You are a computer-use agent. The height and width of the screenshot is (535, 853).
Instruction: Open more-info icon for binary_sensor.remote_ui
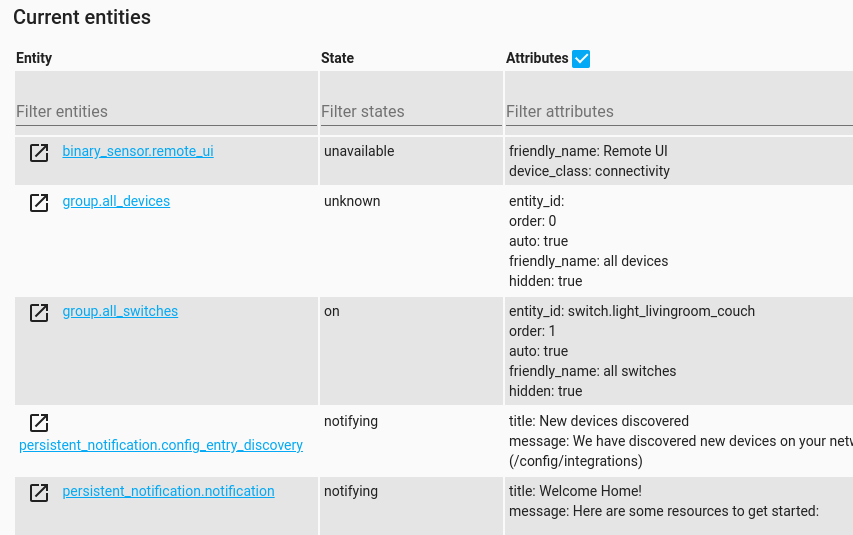click(39, 153)
